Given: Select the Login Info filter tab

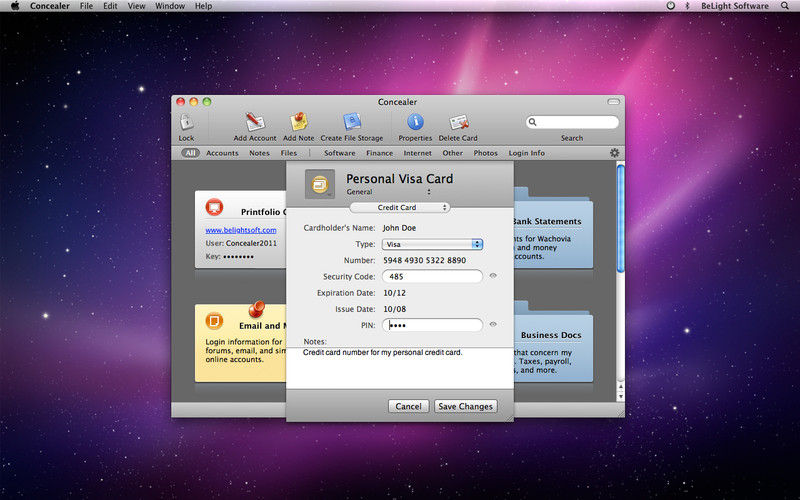Looking at the screenshot, I should (527, 153).
